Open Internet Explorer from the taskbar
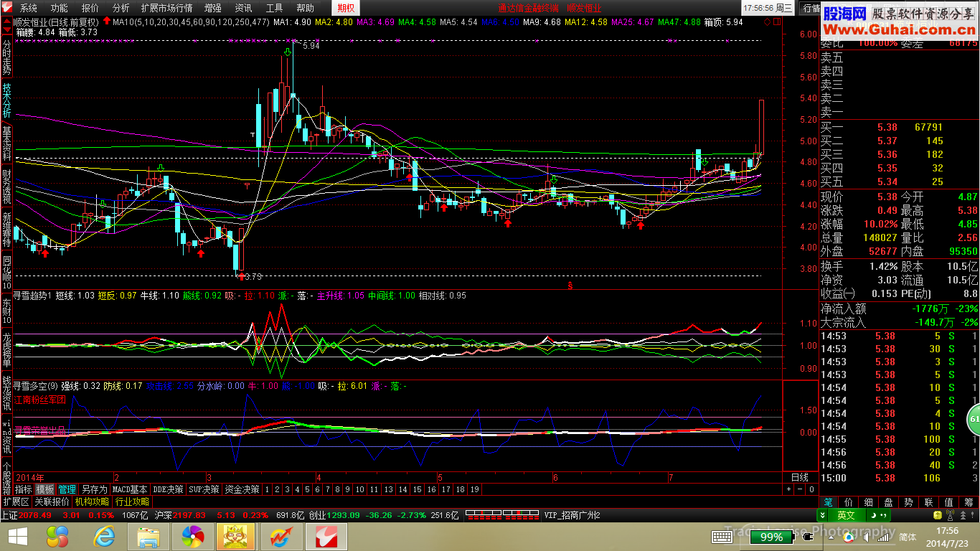This screenshot has height=551, width=980. pyautogui.click(x=104, y=537)
